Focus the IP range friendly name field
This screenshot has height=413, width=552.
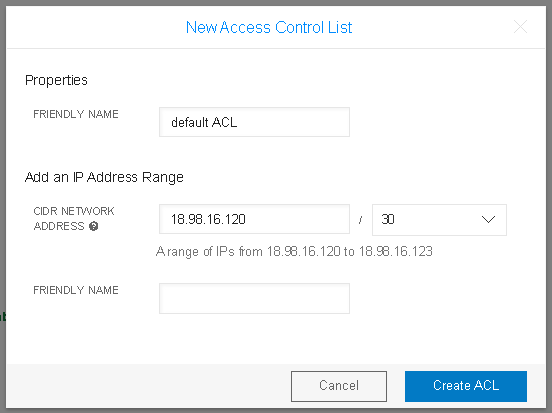[254, 298]
